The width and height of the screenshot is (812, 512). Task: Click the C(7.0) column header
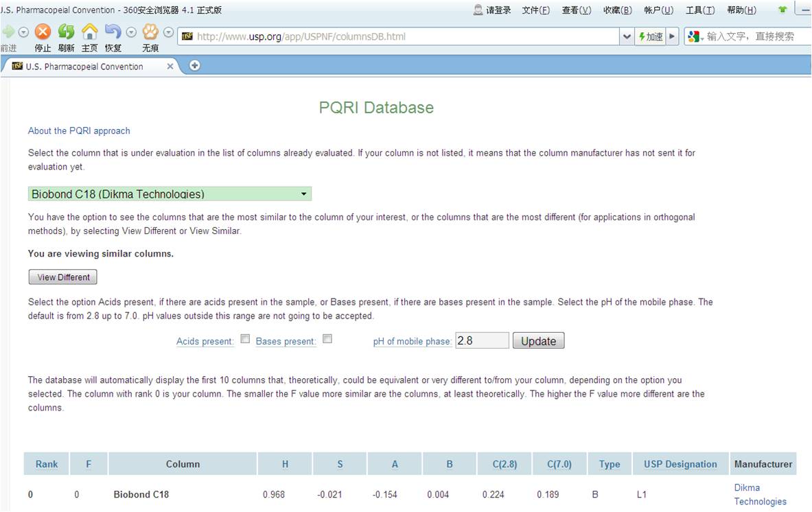click(560, 465)
